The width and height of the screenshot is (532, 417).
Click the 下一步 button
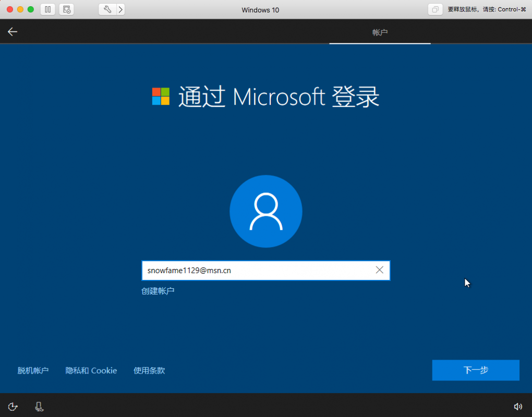[476, 370]
